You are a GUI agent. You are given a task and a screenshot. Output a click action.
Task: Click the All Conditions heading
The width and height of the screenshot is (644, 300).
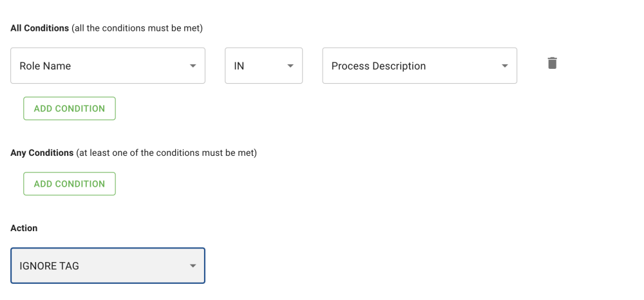click(39, 28)
